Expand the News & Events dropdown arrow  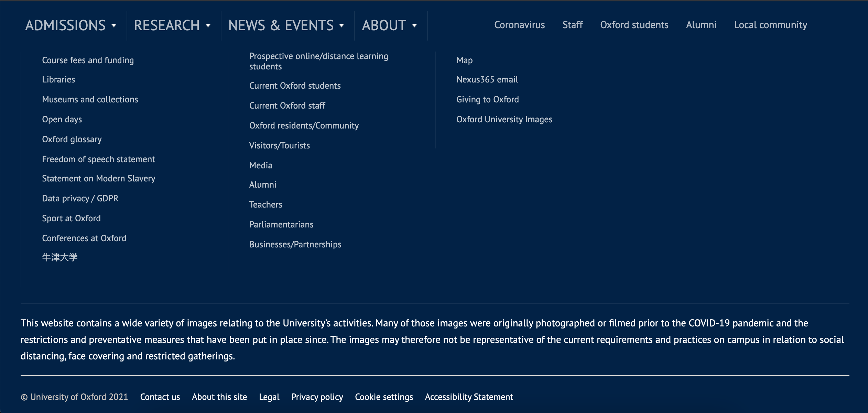coord(341,26)
